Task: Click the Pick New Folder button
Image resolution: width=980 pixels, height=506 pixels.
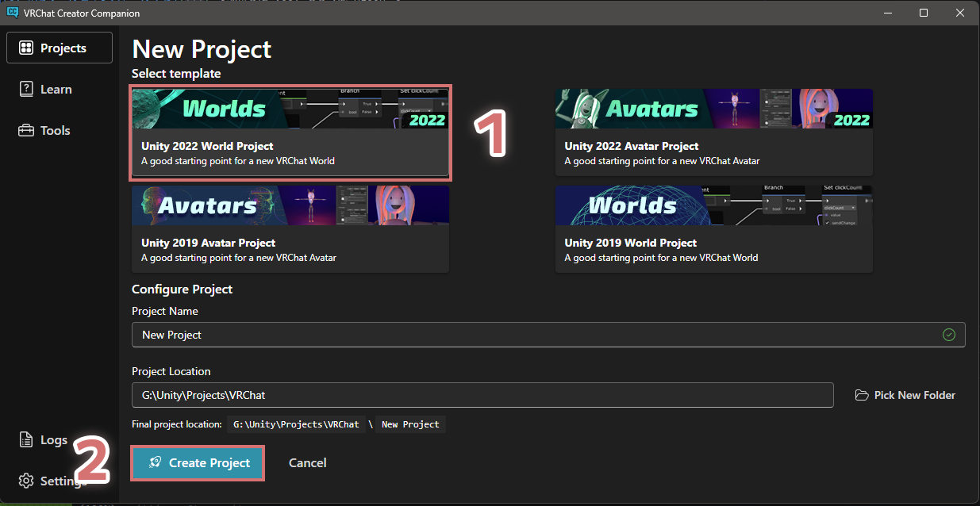Action: coord(905,395)
